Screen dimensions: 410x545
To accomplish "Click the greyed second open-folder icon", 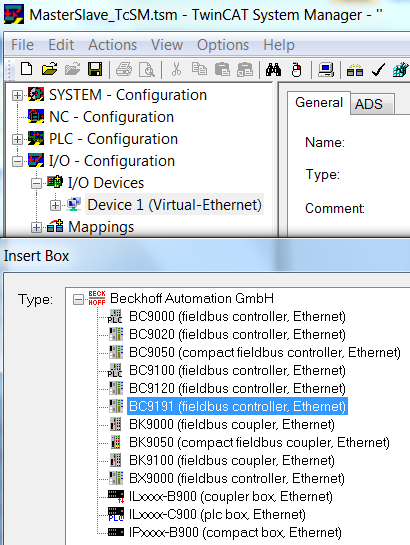I will coord(72,69).
